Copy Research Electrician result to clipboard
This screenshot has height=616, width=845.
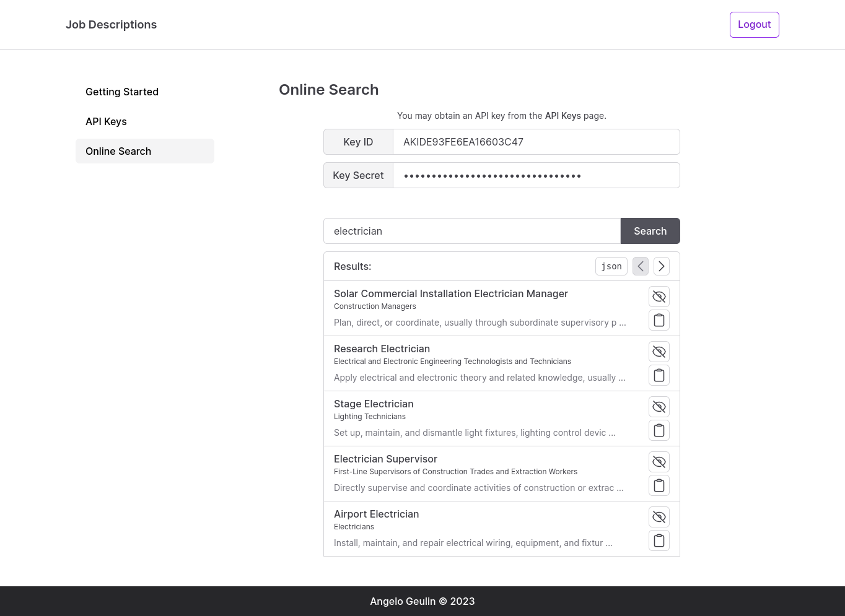pyautogui.click(x=659, y=375)
